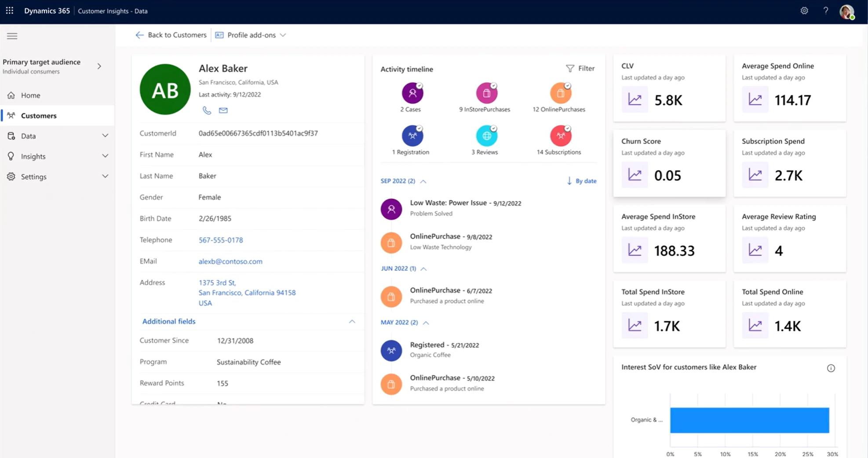Click the blue Organic bar in chart
This screenshot has width=868, height=458.
tap(749, 420)
